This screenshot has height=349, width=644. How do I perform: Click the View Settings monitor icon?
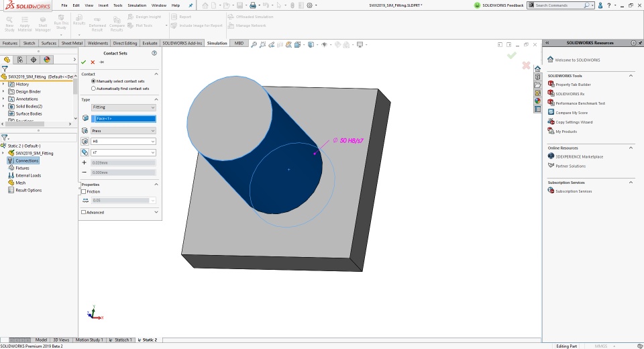pos(360,44)
